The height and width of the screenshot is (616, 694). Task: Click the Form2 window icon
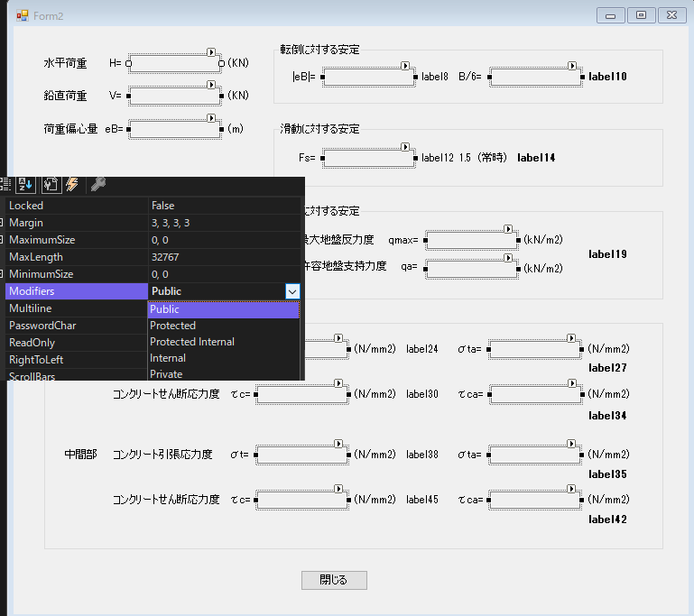tap(23, 16)
